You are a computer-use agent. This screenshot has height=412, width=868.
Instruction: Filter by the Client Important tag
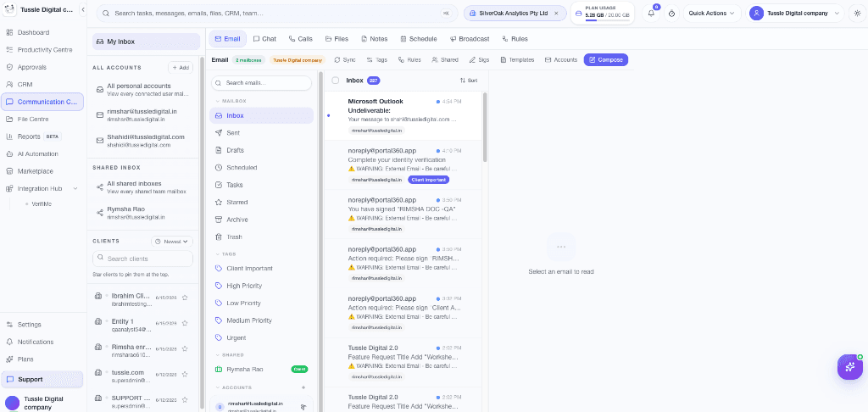coord(261,268)
